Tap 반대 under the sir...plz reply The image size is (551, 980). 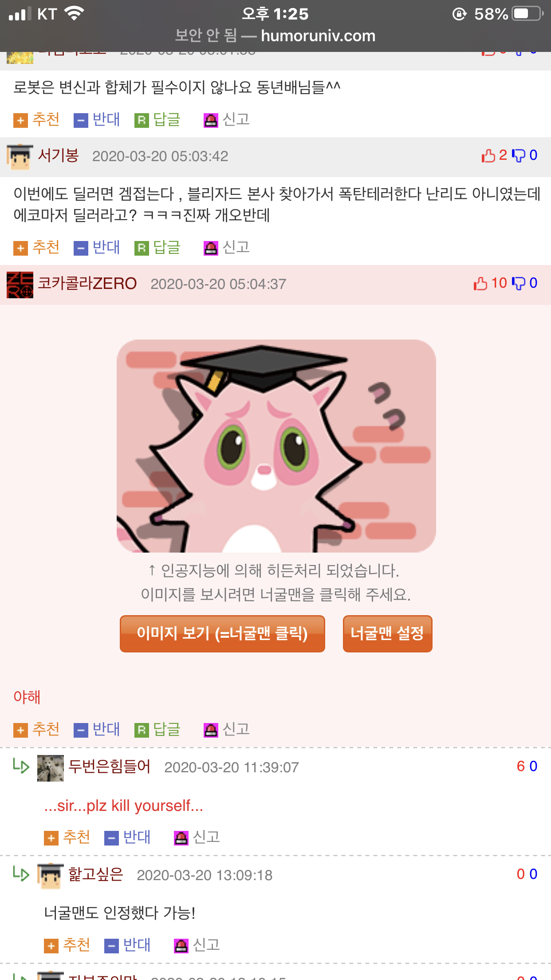(x=127, y=838)
